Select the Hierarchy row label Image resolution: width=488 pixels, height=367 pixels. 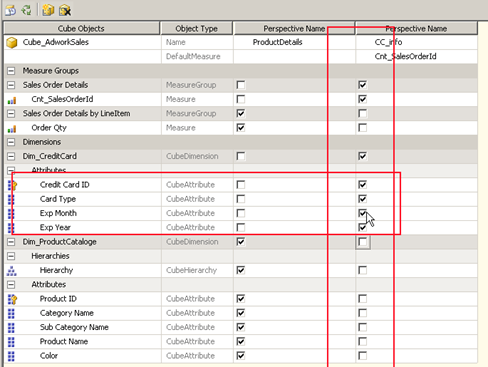56,270
